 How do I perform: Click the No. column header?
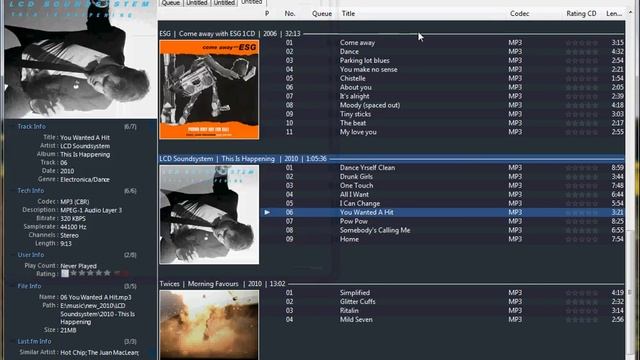[290, 13]
